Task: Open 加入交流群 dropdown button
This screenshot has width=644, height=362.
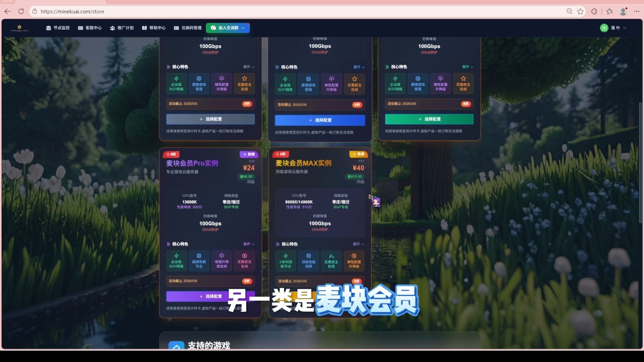Action: tap(228, 28)
